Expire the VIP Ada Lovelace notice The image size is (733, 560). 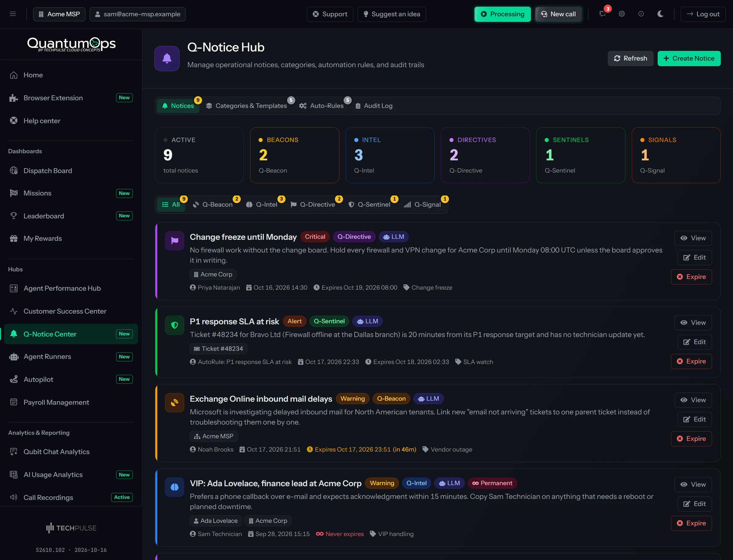(x=691, y=523)
